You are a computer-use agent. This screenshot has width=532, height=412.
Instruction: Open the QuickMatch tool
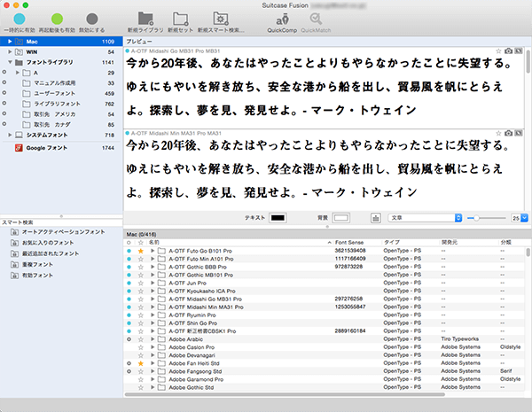[316, 19]
